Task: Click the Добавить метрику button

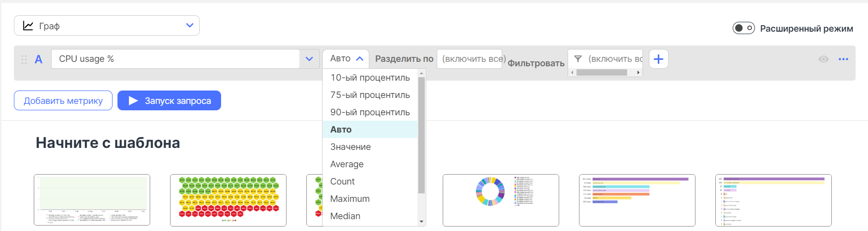Action: point(63,100)
